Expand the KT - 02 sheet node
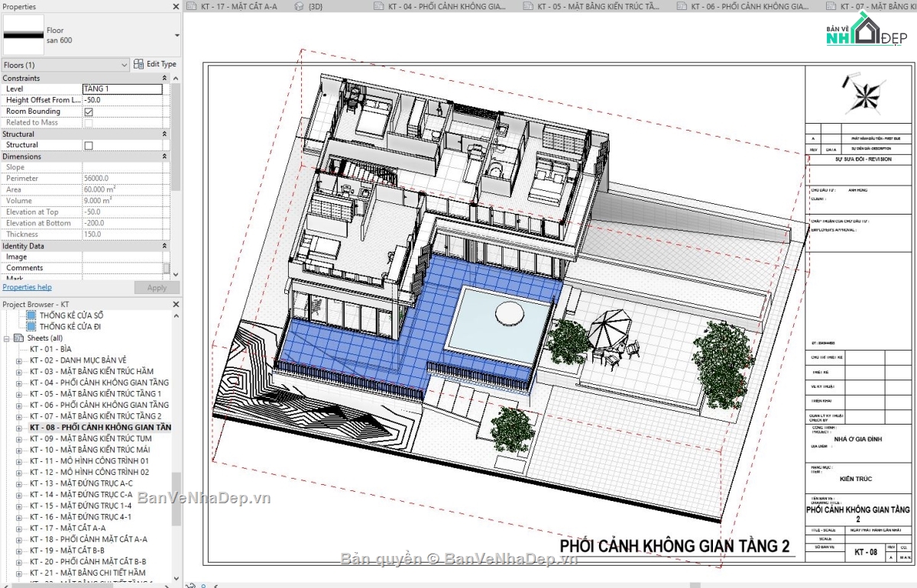The image size is (917, 588). click(19, 360)
